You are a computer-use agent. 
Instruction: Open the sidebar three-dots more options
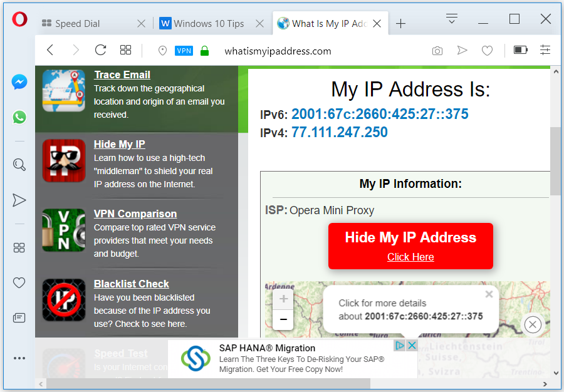coord(19,358)
